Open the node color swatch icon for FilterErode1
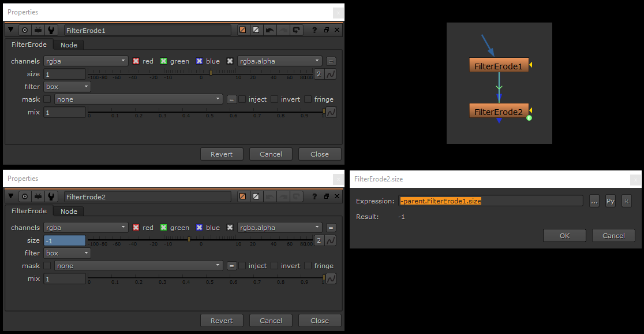Image resolution: width=644 pixels, height=334 pixels. tap(242, 29)
